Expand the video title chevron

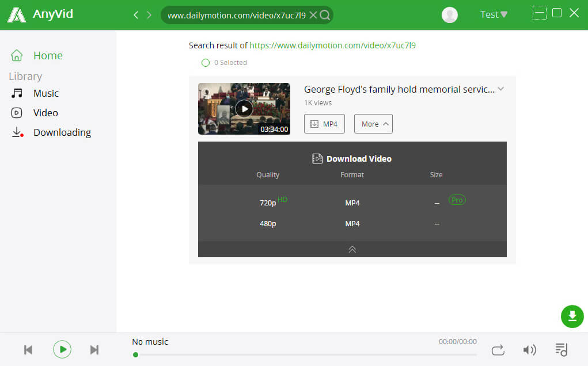[501, 89]
